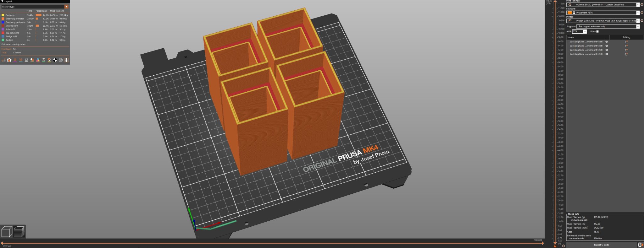Click the lock icon under layer slider
644x248 pixels.
(555, 246)
